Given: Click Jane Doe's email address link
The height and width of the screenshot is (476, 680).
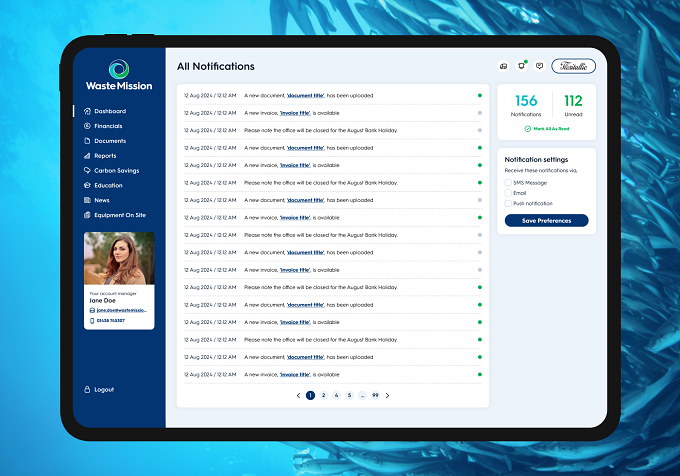Looking at the screenshot, I should 121,310.
